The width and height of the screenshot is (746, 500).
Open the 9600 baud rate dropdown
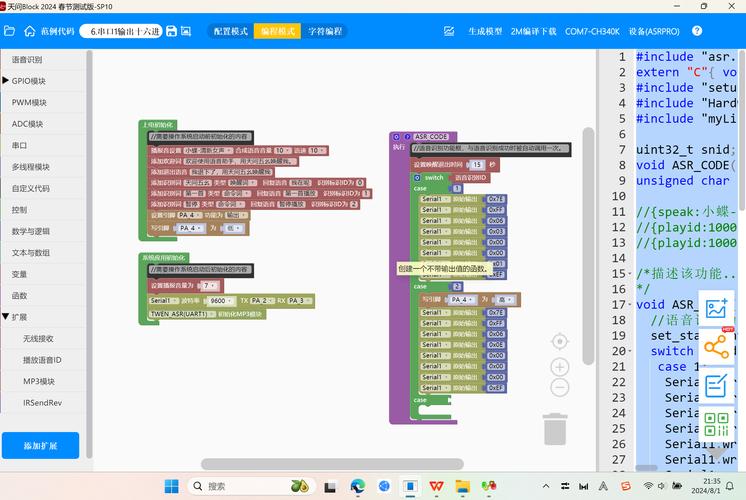point(221,301)
